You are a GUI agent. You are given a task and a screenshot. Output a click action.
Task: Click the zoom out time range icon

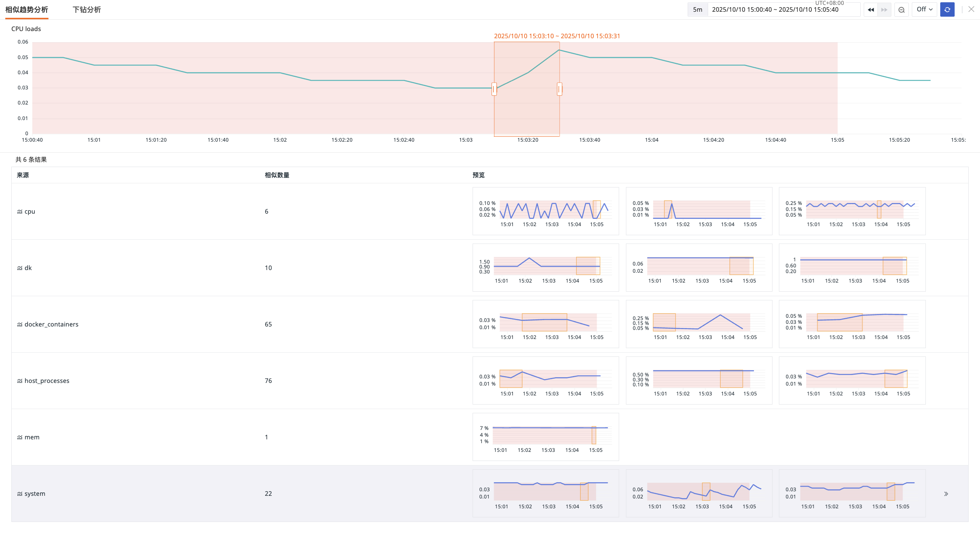click(x=901, y=9)
